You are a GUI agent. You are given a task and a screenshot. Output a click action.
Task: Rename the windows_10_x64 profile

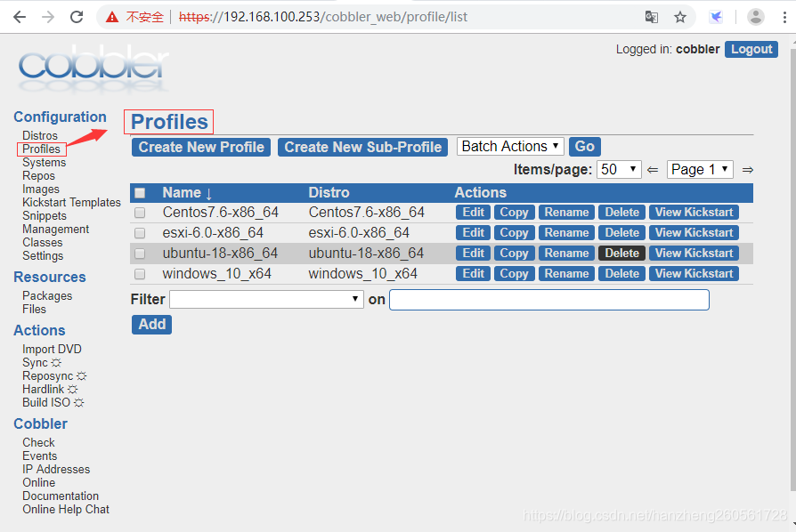click(566, 274)
